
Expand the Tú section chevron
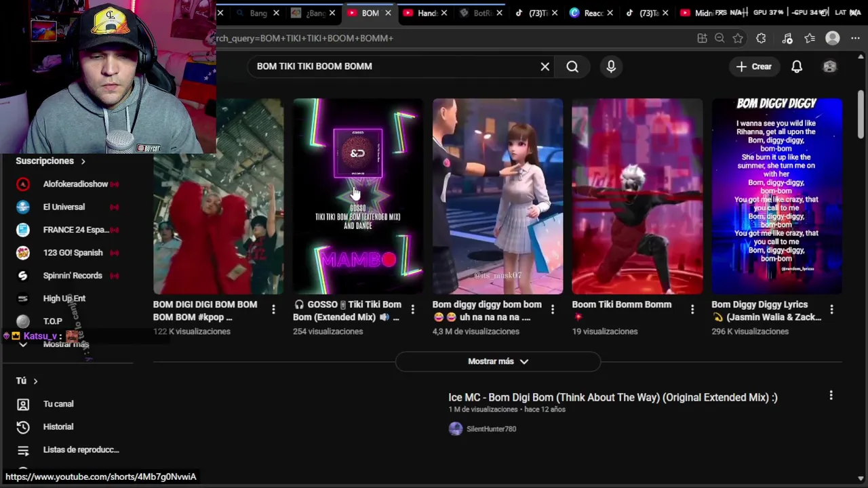pos(35,381)
